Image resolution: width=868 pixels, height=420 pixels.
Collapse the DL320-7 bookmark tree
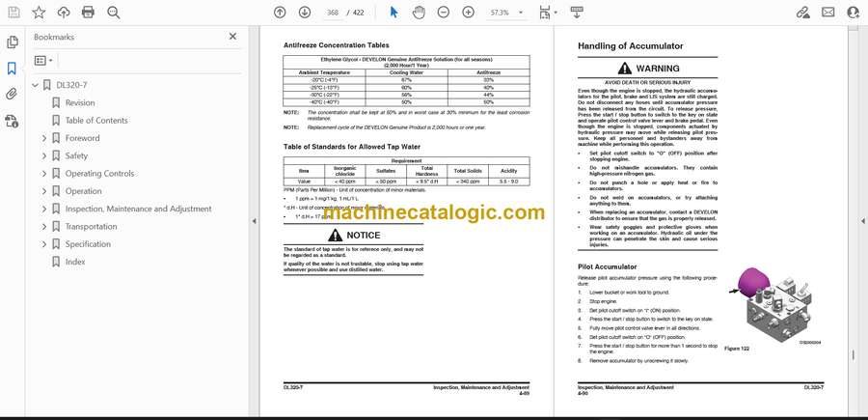tap(36, 85)
